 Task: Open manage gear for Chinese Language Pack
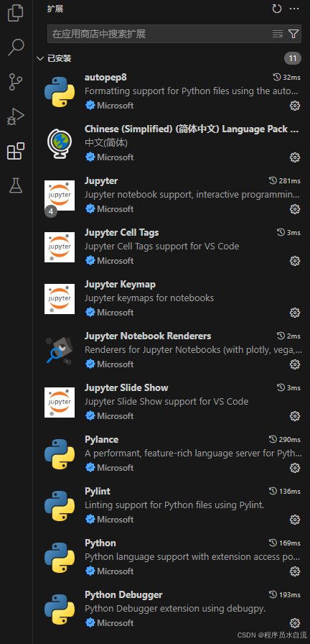pyautogui.click(x=294, y=157)
